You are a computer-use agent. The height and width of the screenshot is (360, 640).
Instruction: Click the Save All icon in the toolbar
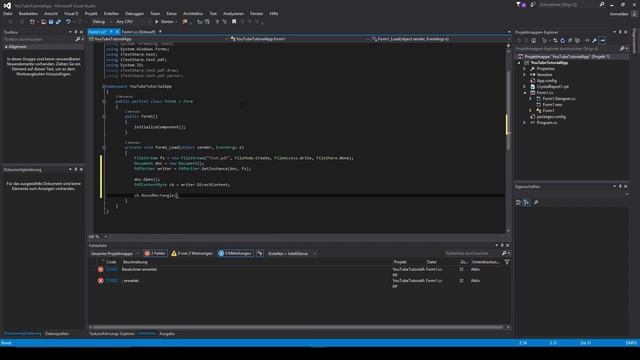[x=58, y=22]
